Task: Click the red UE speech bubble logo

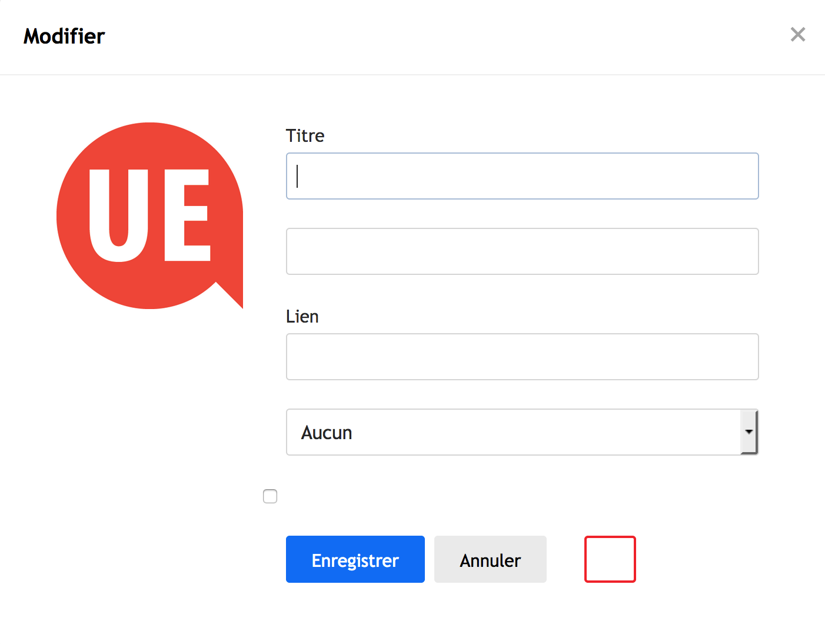Action: [x=149, y=215]
